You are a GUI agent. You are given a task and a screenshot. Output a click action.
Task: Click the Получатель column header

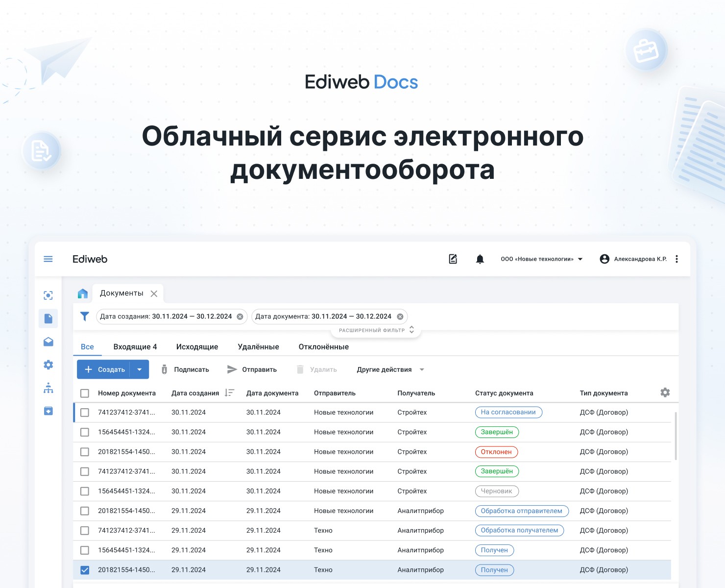[416, 393]
